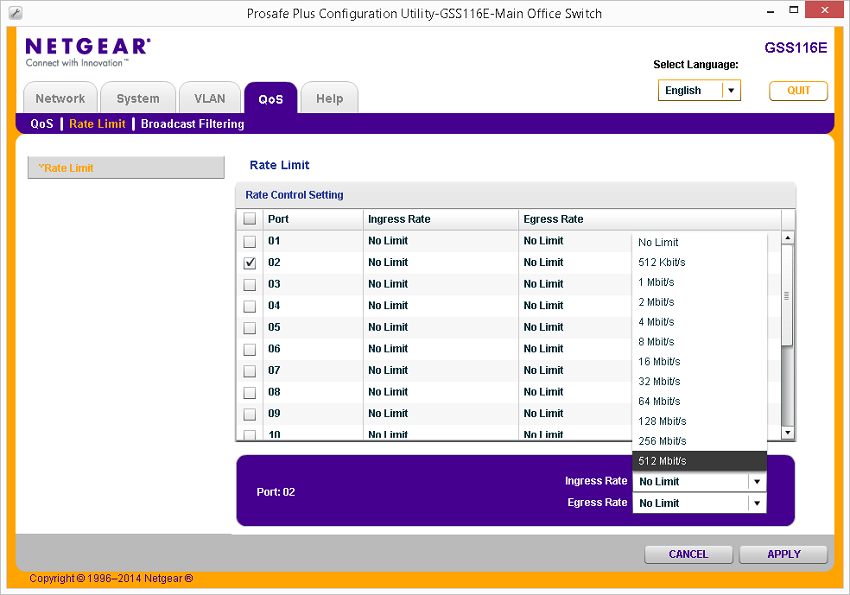Click the port table scrollbar thumb

click(x=788, y=295)
